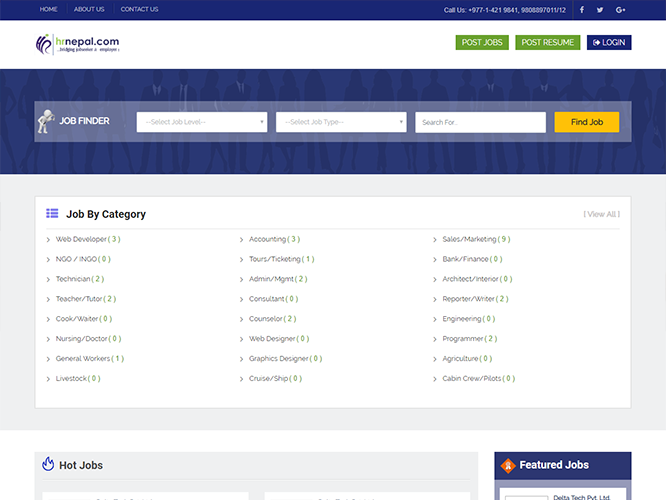Open the Cook/Waiter category
This screenshot has width=666, height=500.
(x=84, y=319)
